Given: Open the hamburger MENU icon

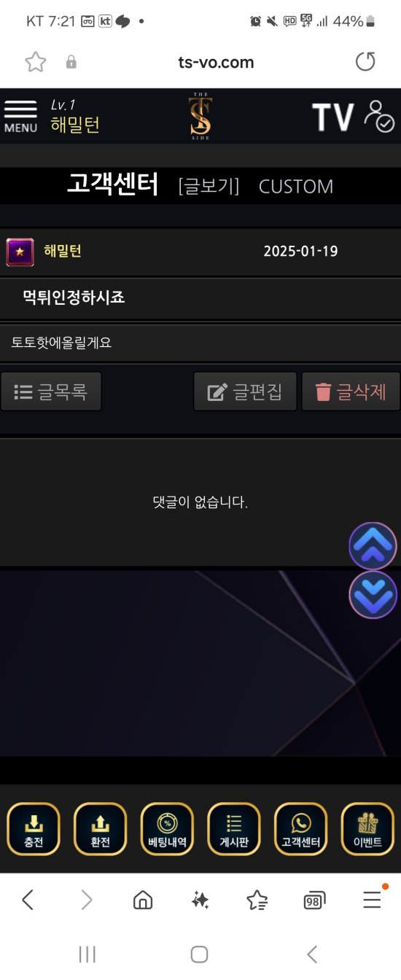Looking at the screenshot, I should 20,116.
